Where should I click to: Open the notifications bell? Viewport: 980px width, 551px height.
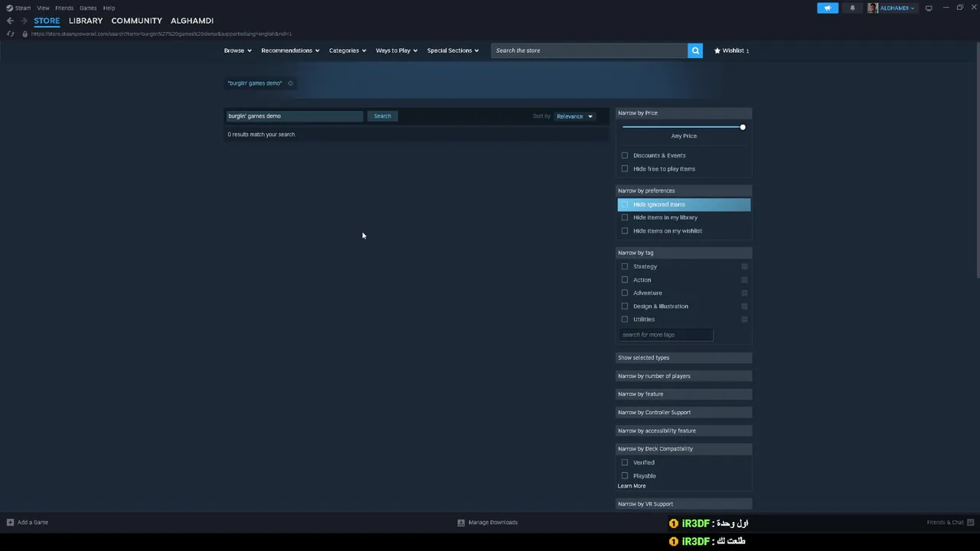click(852, 8)
